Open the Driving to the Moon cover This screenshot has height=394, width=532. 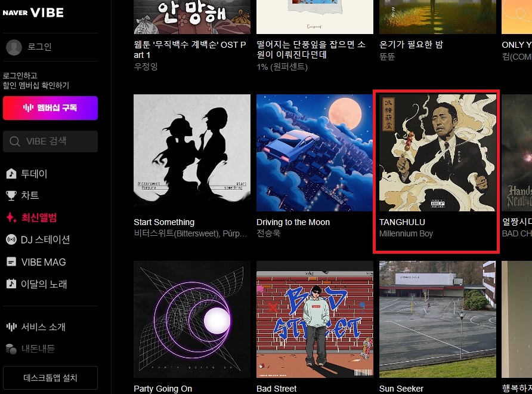pyautogui.click(x=315, y=153)
